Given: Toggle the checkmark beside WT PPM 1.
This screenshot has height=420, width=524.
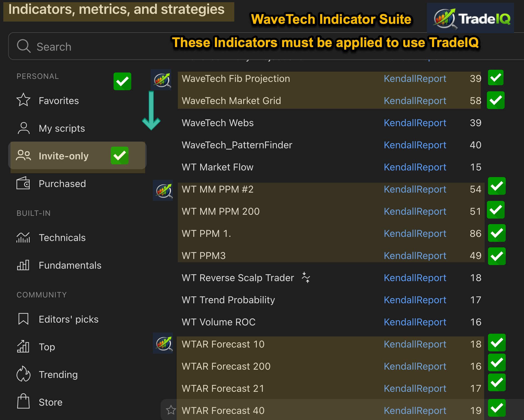Looking at the screenshot, I should (496, 233).
